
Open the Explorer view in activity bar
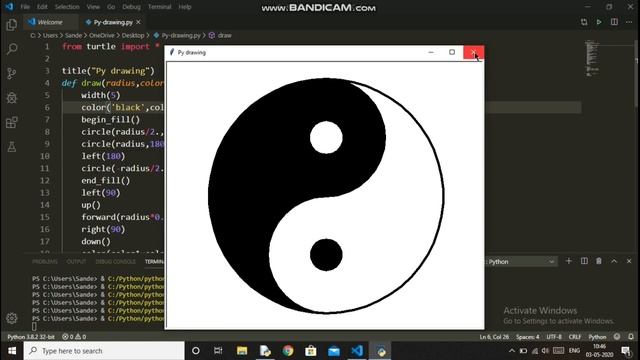click(x=11, y=25)
